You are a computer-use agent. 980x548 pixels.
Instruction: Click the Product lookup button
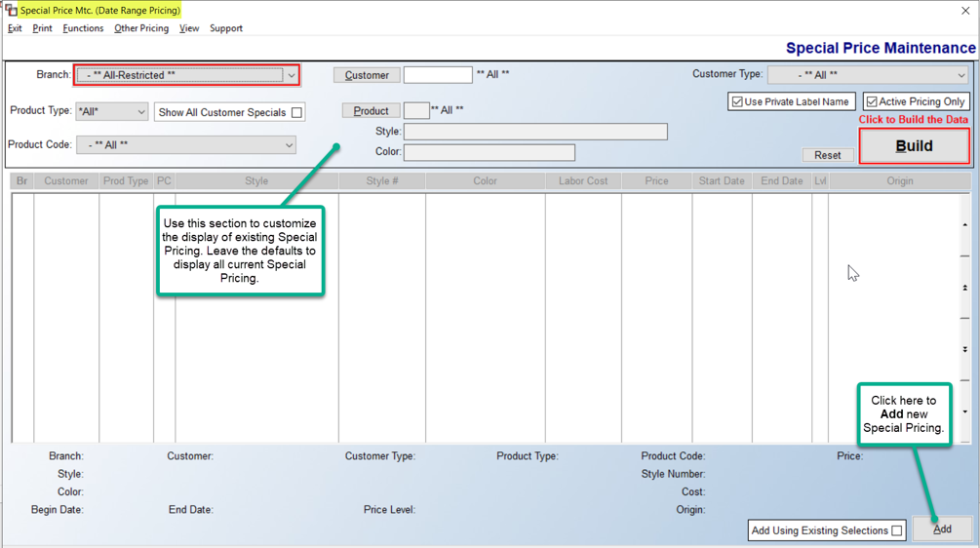[372, 110]
